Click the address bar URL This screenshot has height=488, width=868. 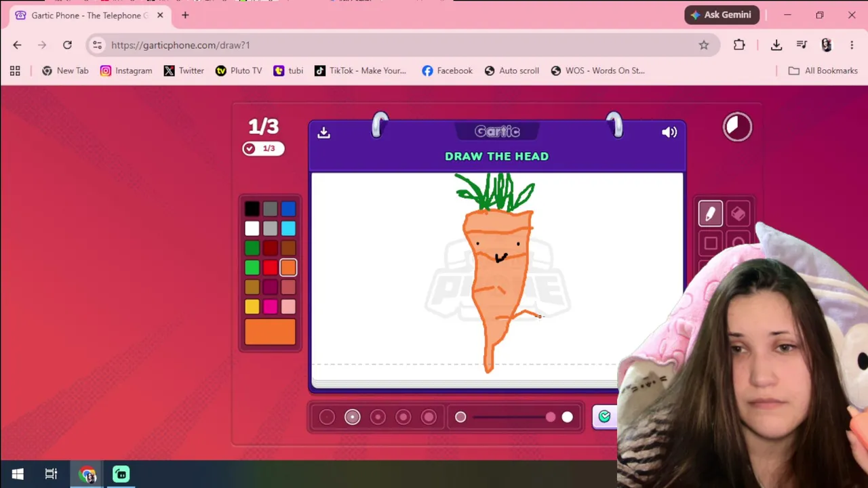180,45
